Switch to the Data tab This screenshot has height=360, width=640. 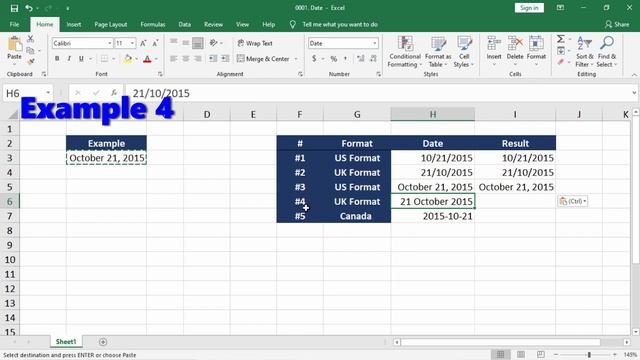(184, 24)
